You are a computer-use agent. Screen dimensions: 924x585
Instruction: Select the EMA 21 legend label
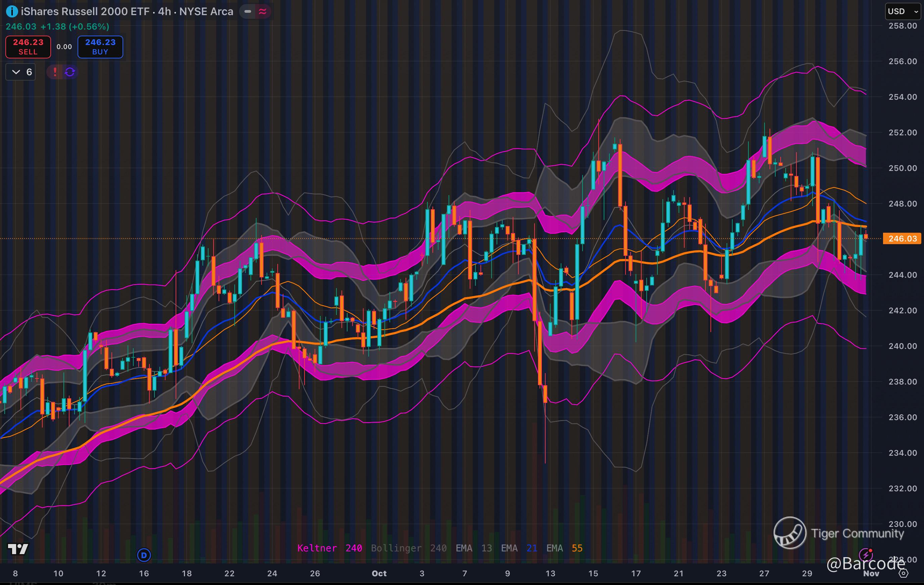(519, 548)
